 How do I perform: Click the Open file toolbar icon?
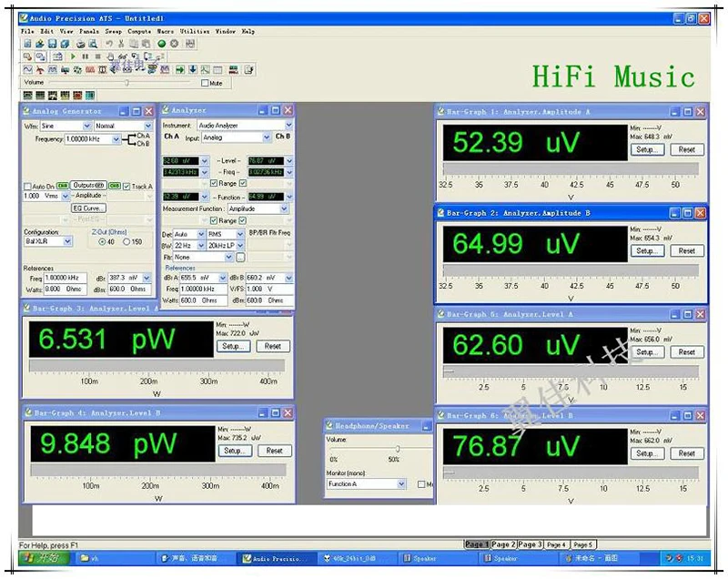tap(39, 44)
